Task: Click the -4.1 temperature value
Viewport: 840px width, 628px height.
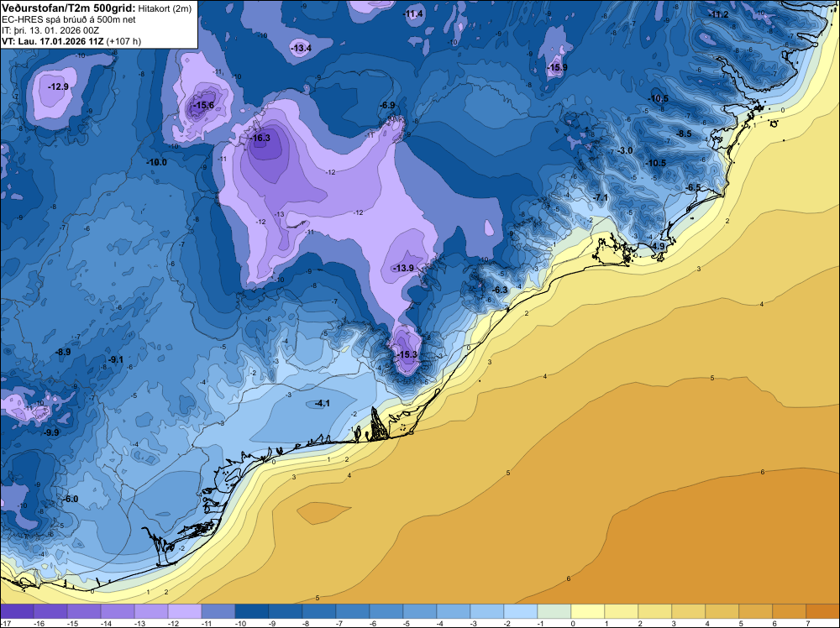Action: pyautogui.click(x=323, y=403)
